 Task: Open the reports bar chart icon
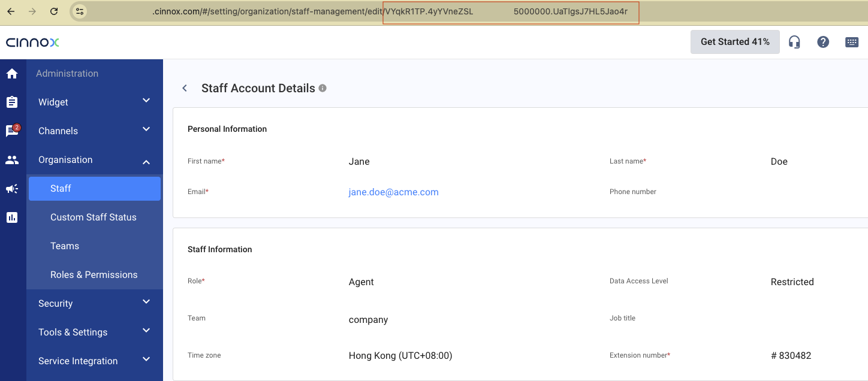[x=12, y=217]
